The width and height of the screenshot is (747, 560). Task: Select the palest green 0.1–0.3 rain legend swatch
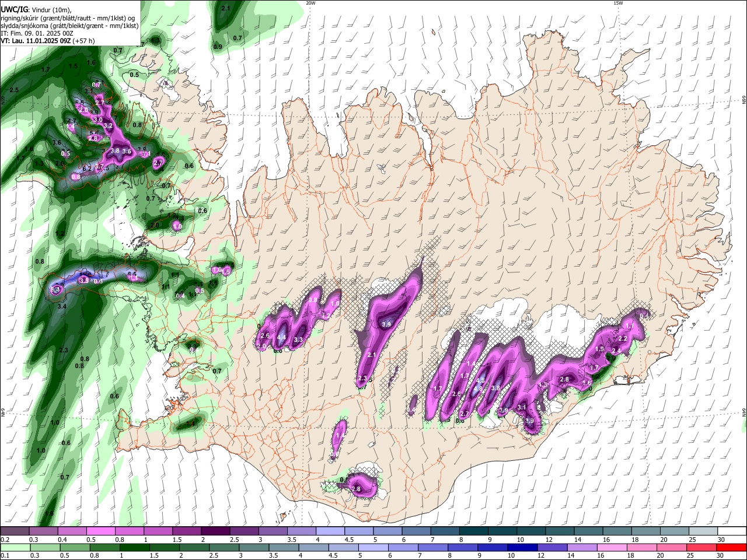tap(15, 547)
